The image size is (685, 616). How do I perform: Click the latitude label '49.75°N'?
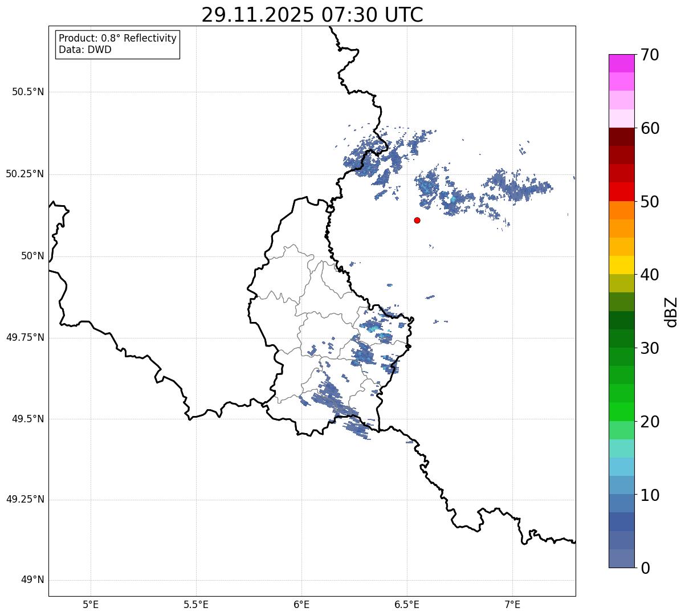[25, 337]
